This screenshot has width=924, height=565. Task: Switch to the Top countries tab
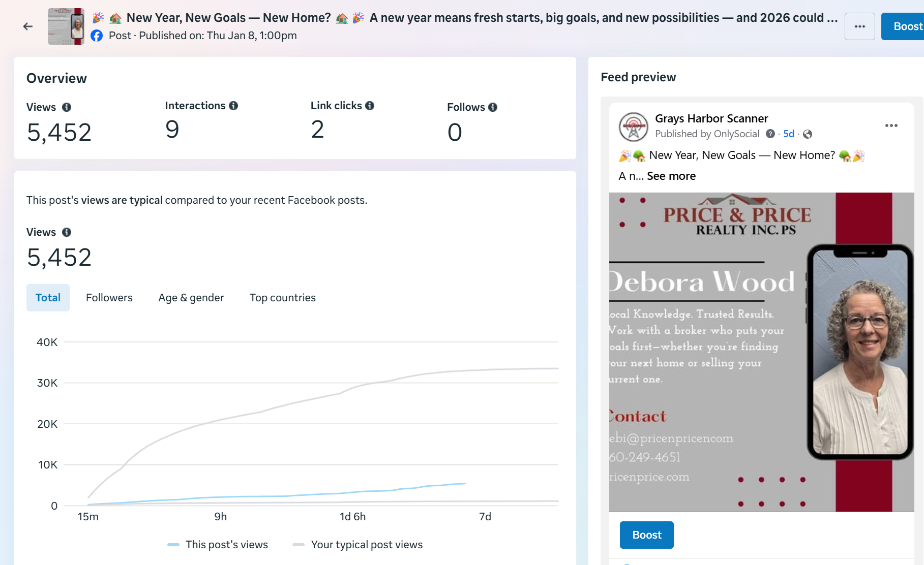pyautogui.click(x=283, y=298)
